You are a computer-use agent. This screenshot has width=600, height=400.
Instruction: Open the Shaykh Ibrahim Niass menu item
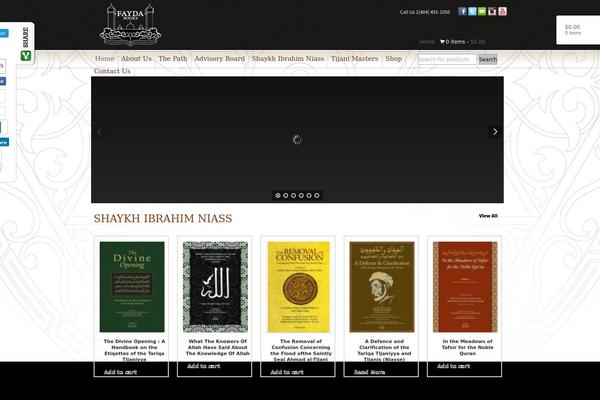click(x=288, y=59)
